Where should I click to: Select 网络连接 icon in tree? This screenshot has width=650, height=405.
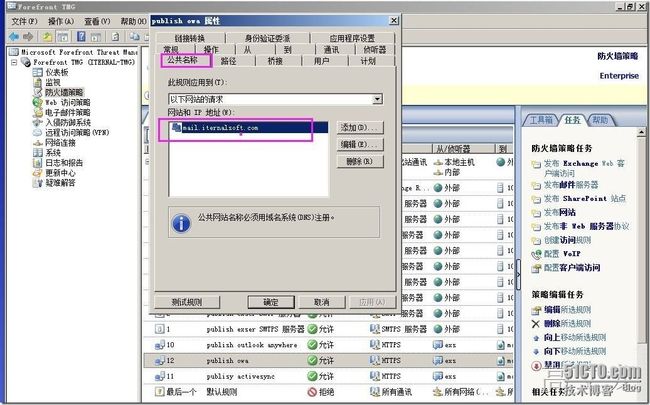[37, 143]
